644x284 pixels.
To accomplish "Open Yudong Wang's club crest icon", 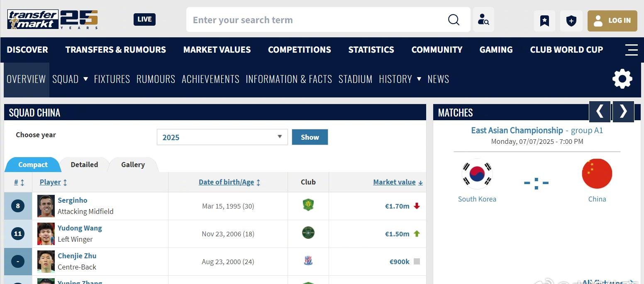I will pyautogui.click(x=308, y=233).
